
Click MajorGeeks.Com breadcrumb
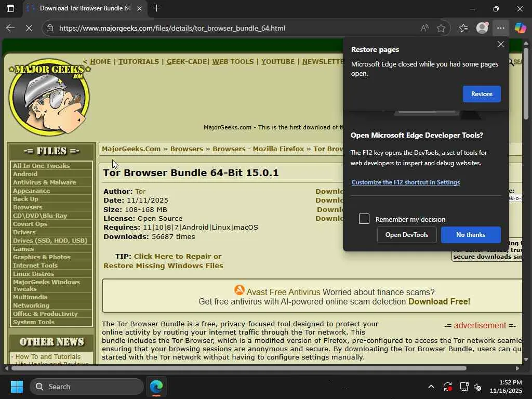click(x=131, y=149)
